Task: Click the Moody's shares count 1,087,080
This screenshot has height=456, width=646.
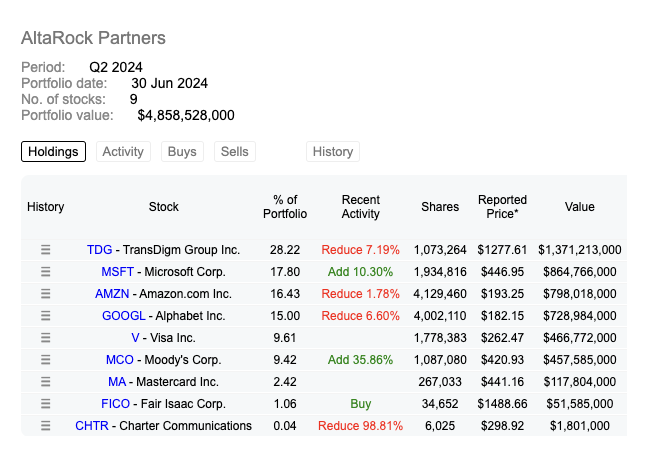Action: click(x=440, y=360)
